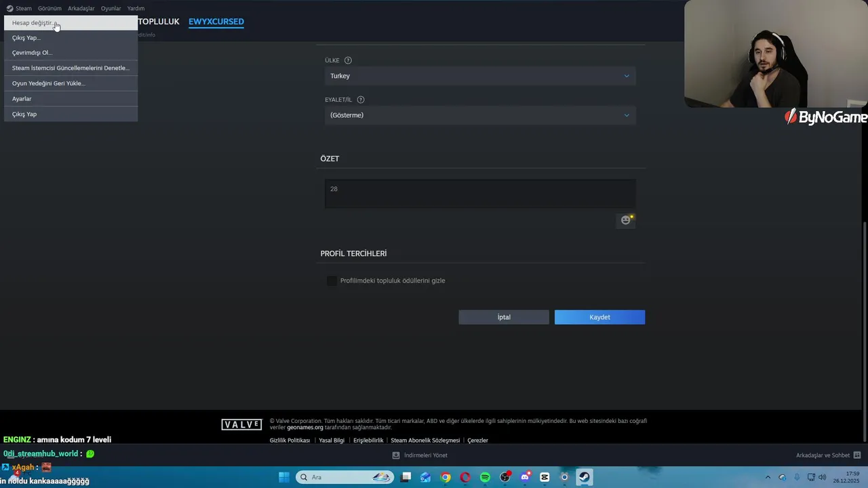
Task: Select Steam İstemcisi Güncellemelerini Denetle
Action: click(x=71, y=68)
